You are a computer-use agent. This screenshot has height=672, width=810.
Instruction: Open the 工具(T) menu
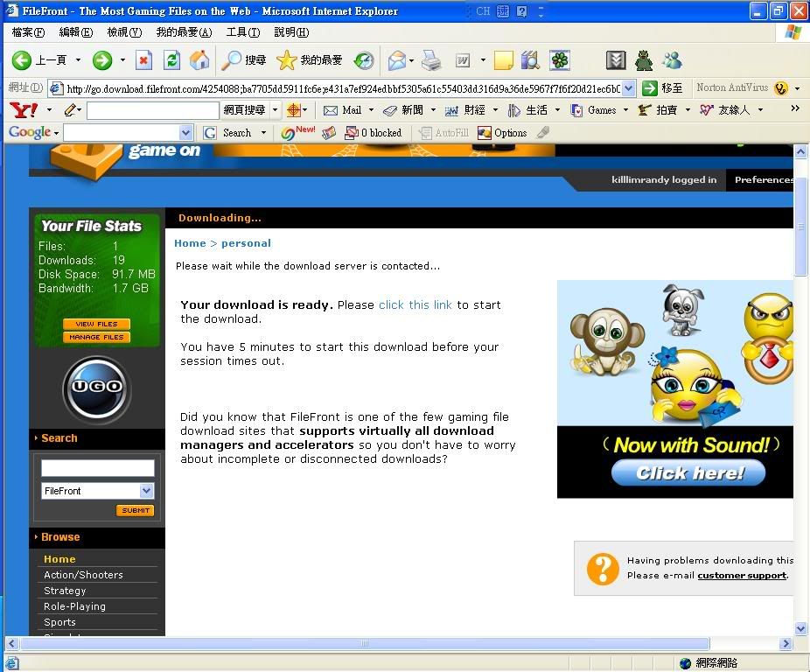243,32
